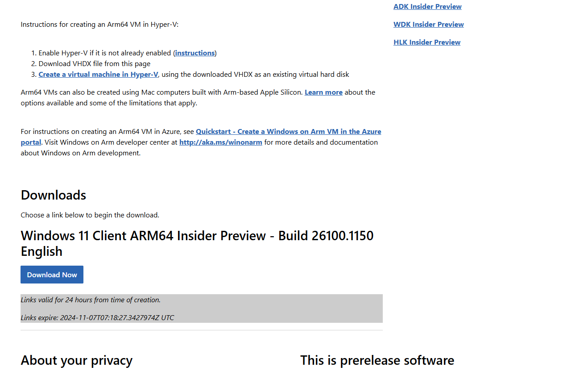The height and width of the screenshot is (371, 588).
Task: Click the Arm64 VM in Hyper-V instructions line
Action: point(99,25)
